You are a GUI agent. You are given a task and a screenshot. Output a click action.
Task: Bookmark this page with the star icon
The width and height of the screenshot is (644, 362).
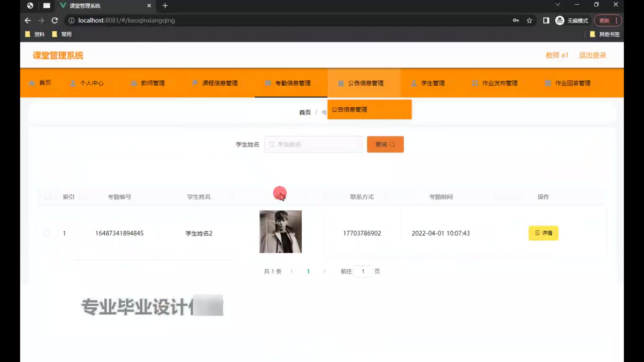coord(529,20)
